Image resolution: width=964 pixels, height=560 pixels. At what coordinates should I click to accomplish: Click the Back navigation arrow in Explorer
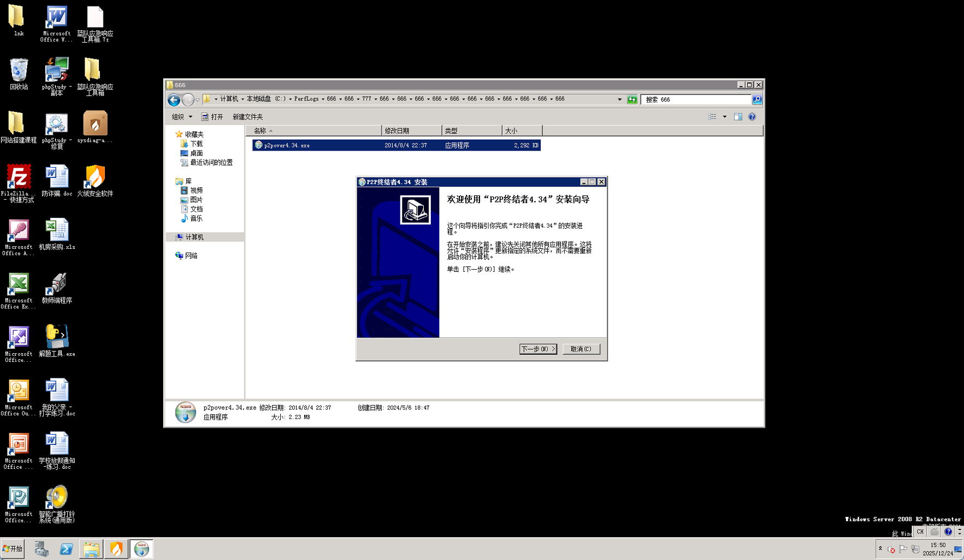173,99
